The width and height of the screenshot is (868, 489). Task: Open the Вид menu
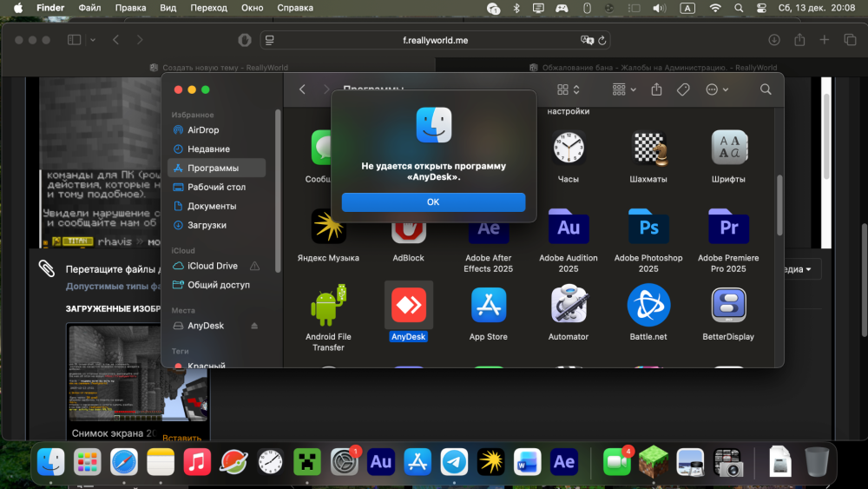pos(168,8)
